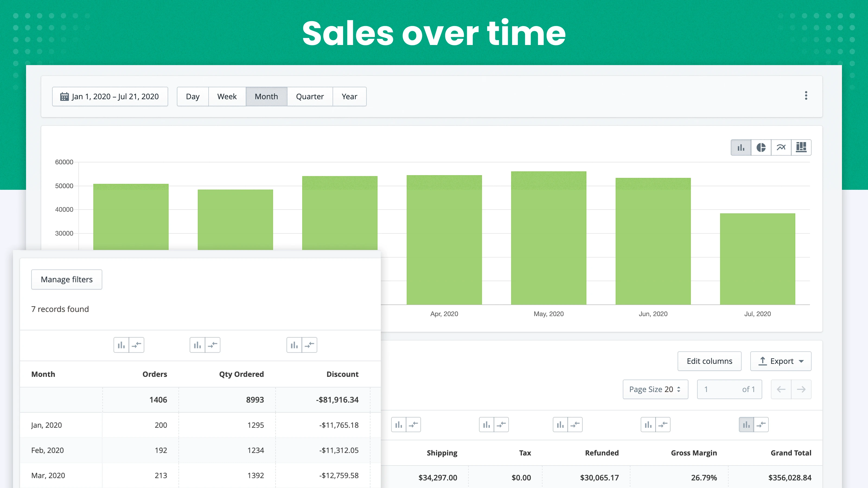Switch aggregation to Quarter
The image size is (868, 488).
point(309,96)
